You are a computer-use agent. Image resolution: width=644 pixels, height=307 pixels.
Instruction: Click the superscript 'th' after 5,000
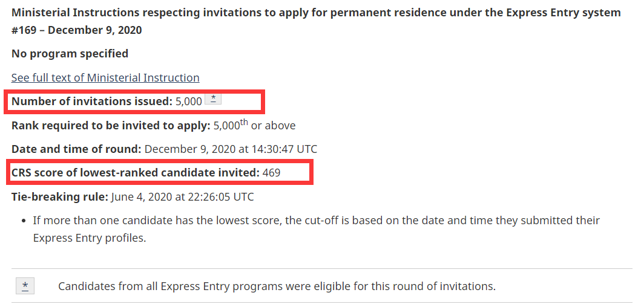tap(244, 123)
